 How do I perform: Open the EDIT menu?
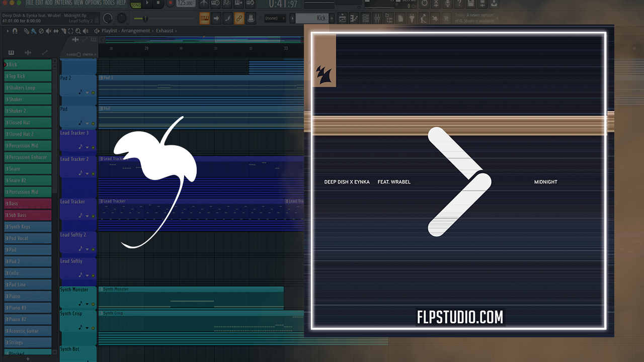39,3
